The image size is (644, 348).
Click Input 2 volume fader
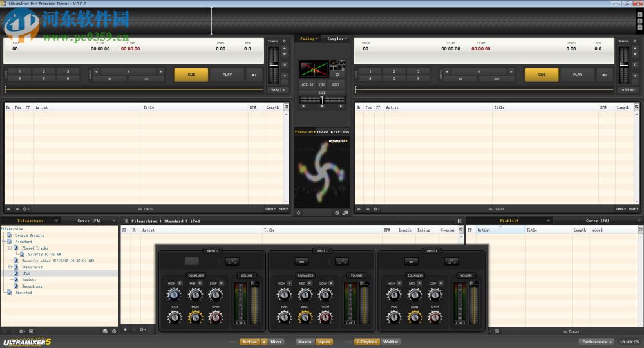click(365, 284)
